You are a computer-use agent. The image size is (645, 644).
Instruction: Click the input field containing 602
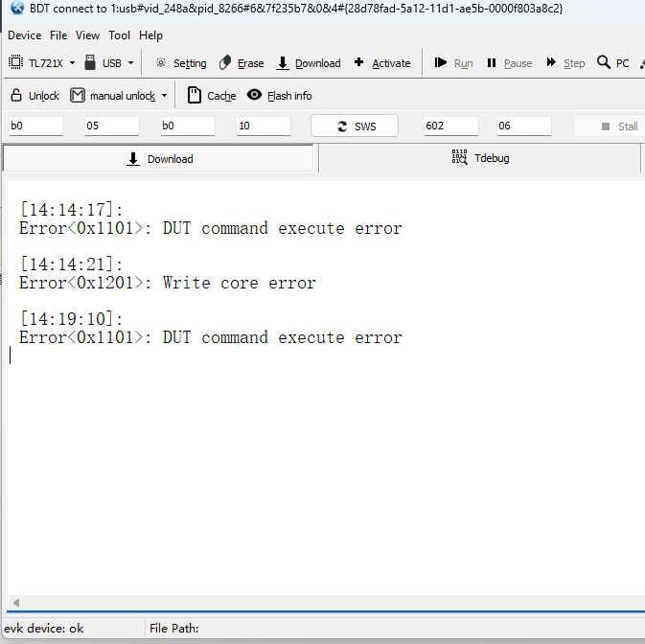450,126
